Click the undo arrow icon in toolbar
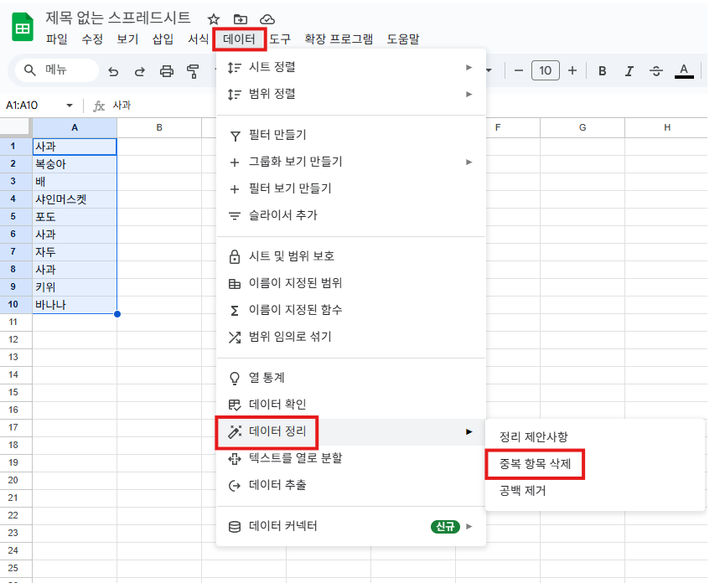Image resolution: width=725 pixels, height=588 pixels. pyautogui.click(x=113, y=71)
